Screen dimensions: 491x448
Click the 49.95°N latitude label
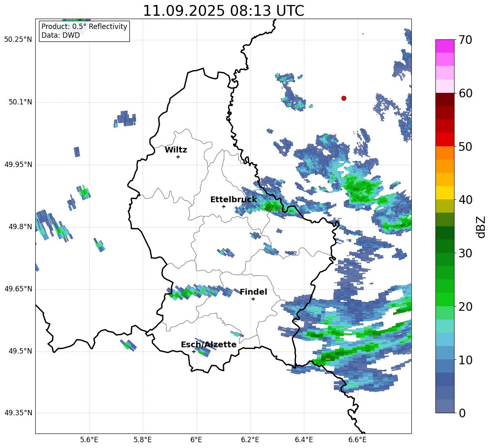point(18,164)
